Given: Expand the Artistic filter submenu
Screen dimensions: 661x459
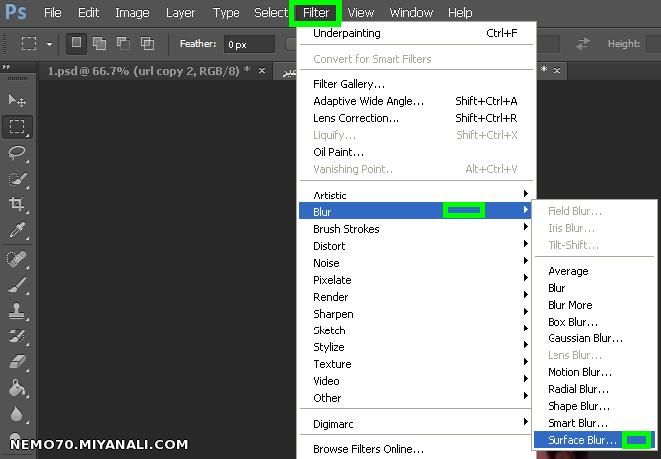Looking at the screenshot, I should pyautogui.click(x=415, y=195).
